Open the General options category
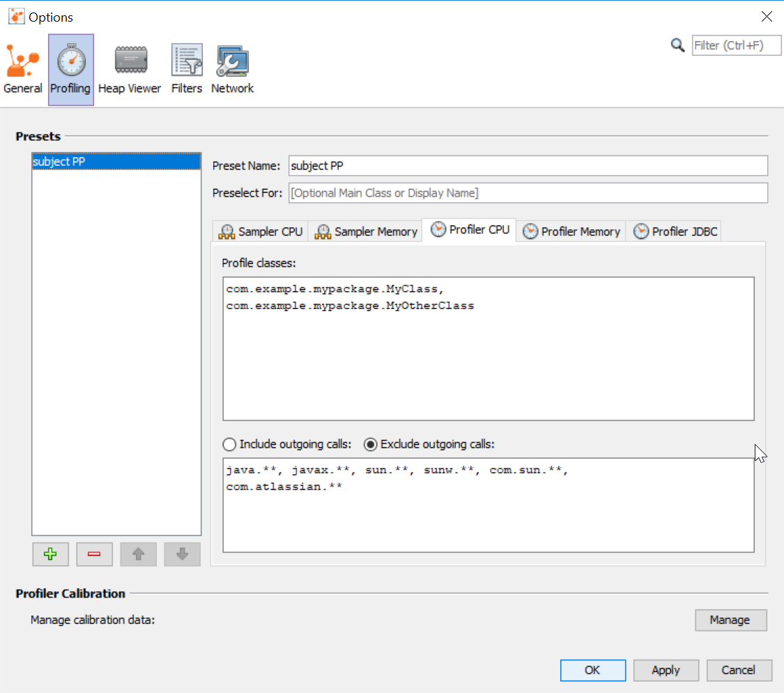 tap(22, 70)
